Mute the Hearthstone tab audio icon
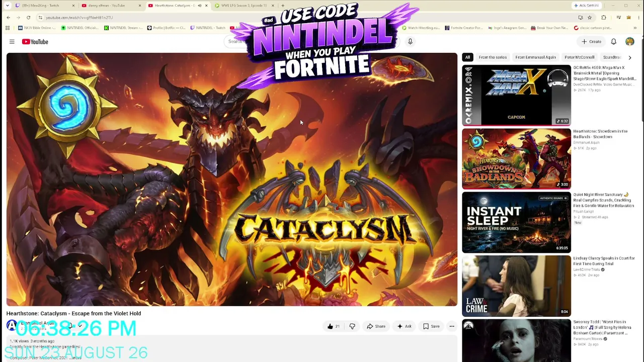 (199, 6)
